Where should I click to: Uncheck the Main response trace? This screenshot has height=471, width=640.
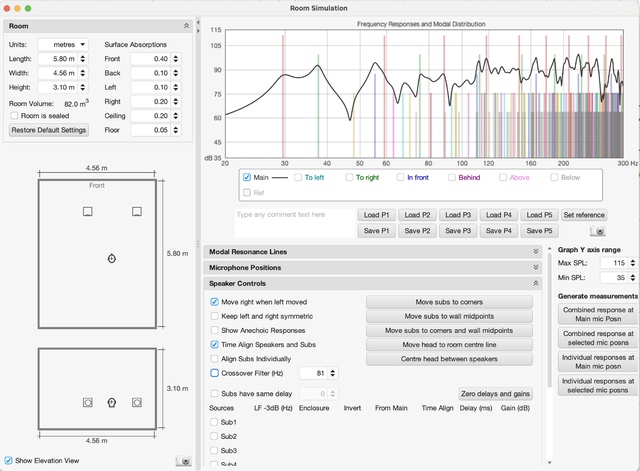coord(247,177)
